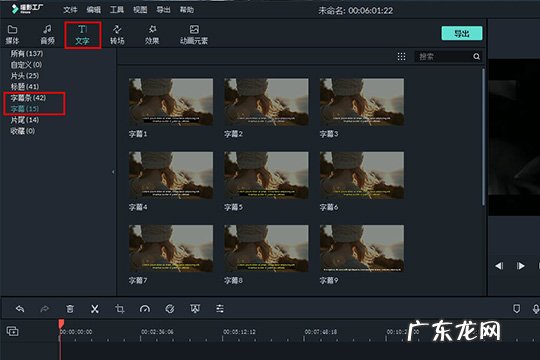
Task: Click the green screen icon
Action: (x=195, y=309)
